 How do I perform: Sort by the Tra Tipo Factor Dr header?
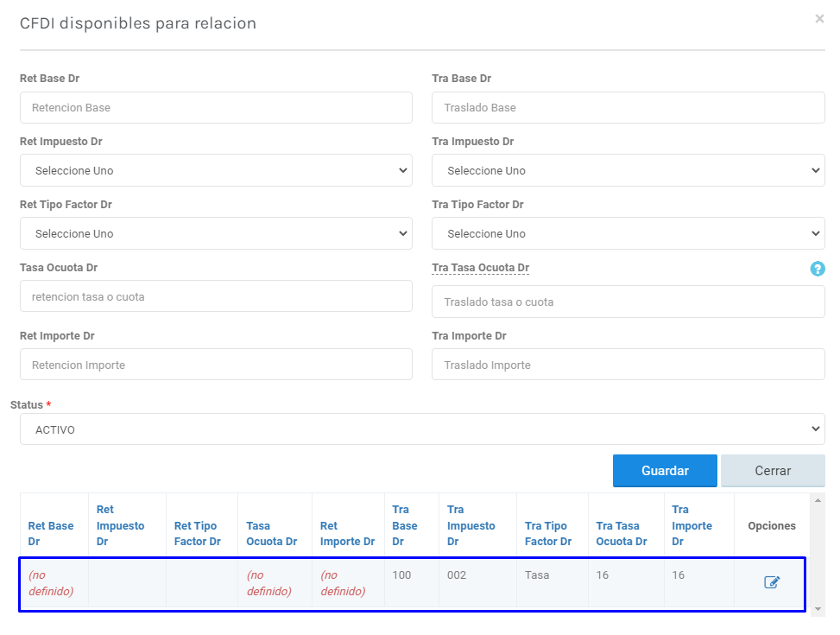point(547,533)
